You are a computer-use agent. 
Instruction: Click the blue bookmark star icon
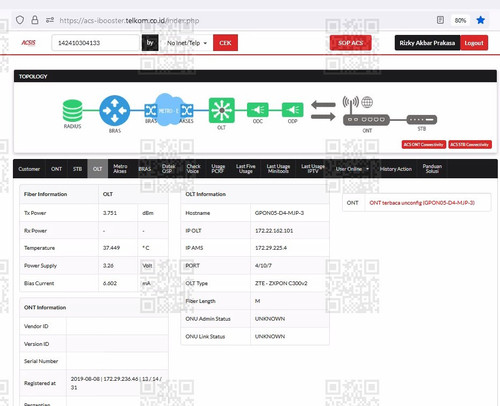[480, 20]
